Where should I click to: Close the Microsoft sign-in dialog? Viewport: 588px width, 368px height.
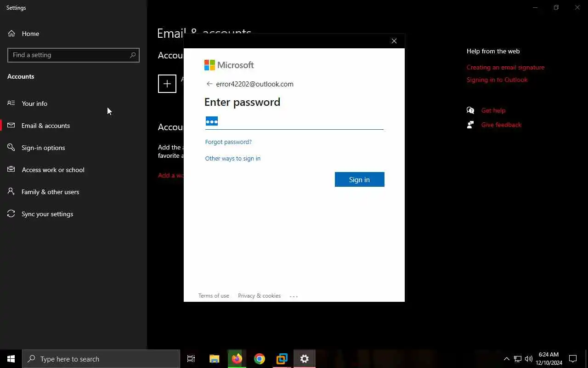pyautogui.click(x=394, y=41)
